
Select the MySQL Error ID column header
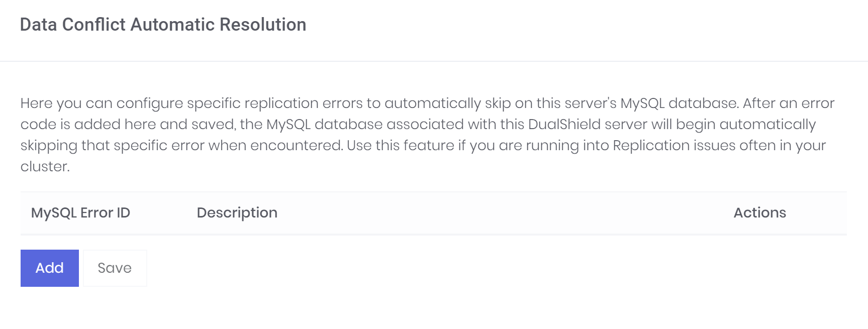[80, 213]
